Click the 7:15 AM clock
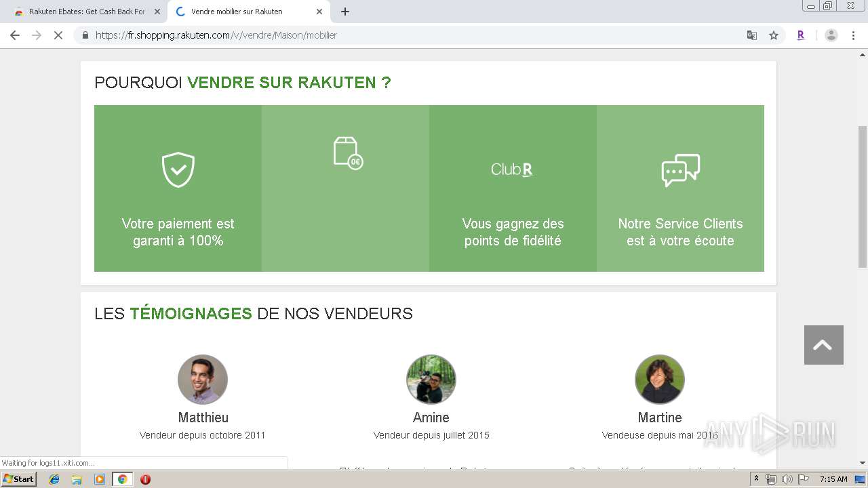868x488 pixels. (833, 479)
